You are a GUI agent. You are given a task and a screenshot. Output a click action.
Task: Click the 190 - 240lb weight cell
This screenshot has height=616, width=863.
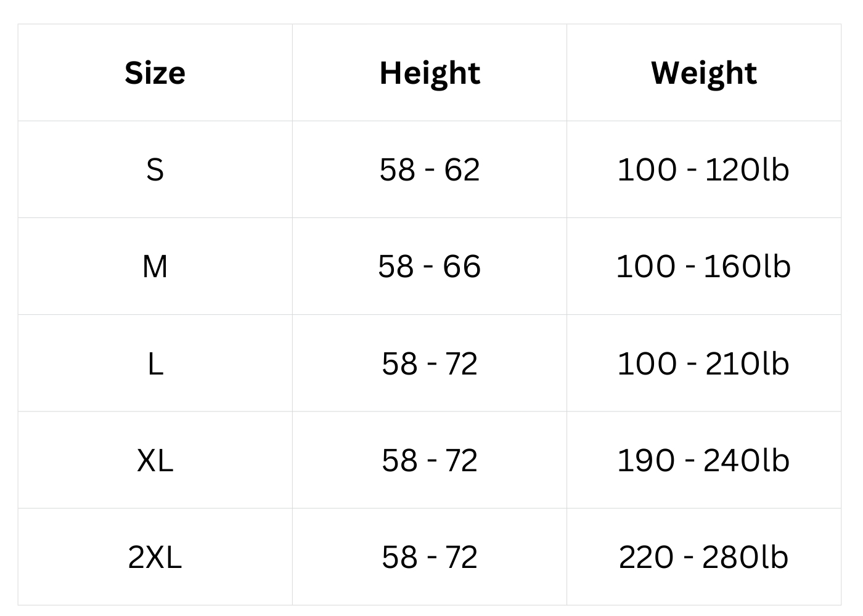703,460
